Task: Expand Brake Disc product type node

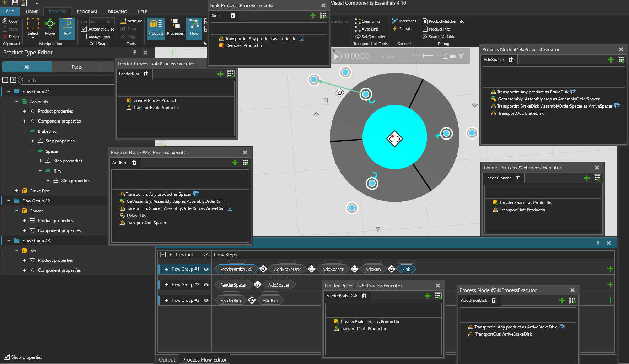Action: (x=17, y=191)
